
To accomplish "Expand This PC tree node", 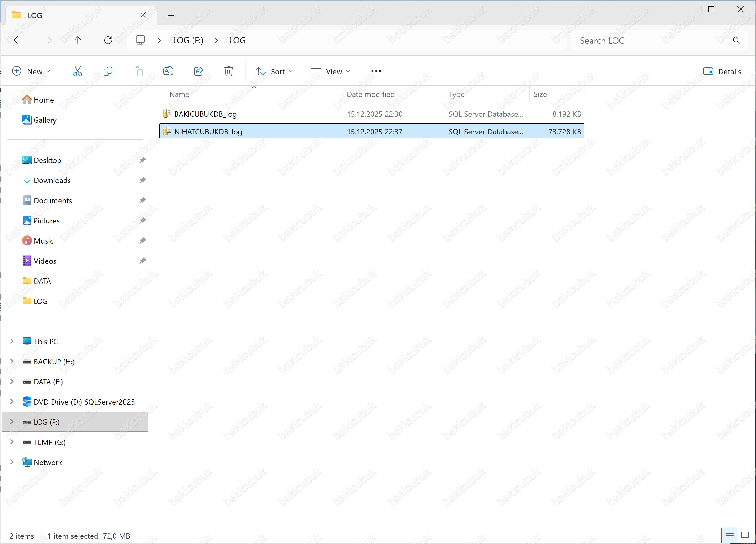I will (12, 341).
